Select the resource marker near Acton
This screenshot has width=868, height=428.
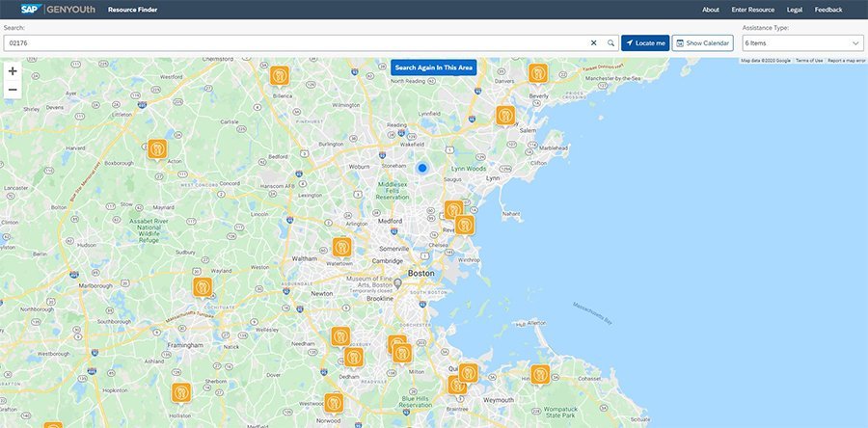(157, 148)
